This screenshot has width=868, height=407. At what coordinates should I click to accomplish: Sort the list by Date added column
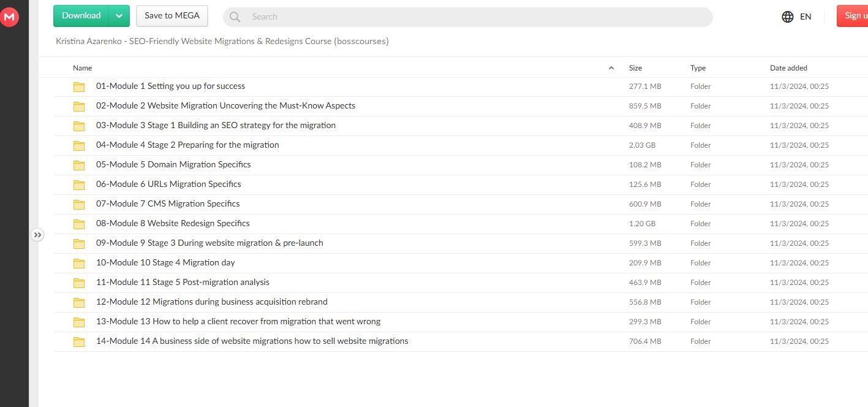788,68
